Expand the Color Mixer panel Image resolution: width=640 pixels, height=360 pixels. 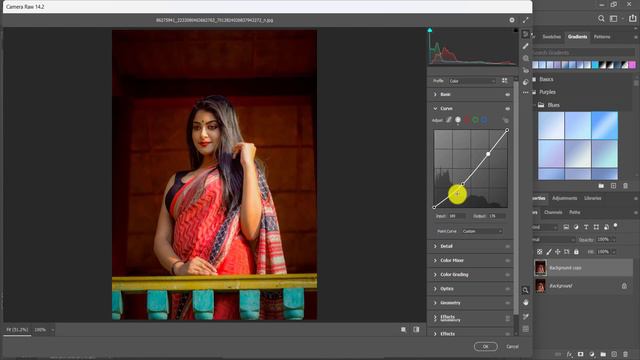click(435, 260)
